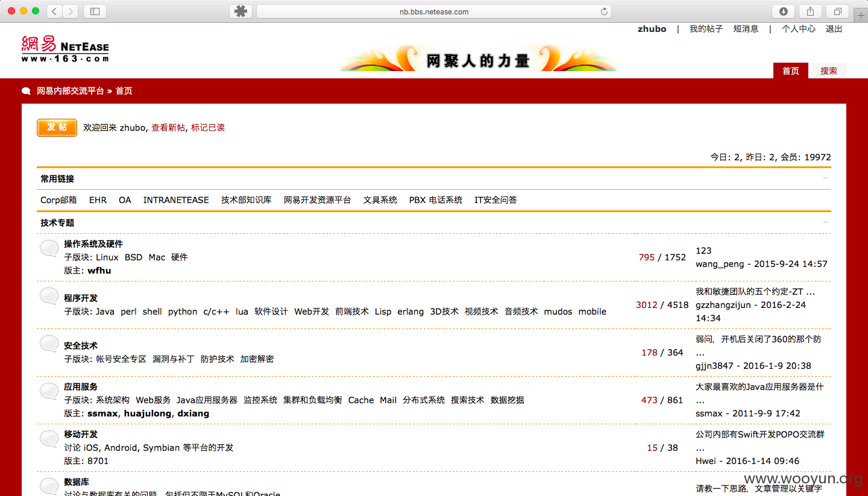Image resolution: width=868 pixels, height=496 pixels.
Task: Open 我的帖子 in top menu
Action: click(x=706, y=28)
